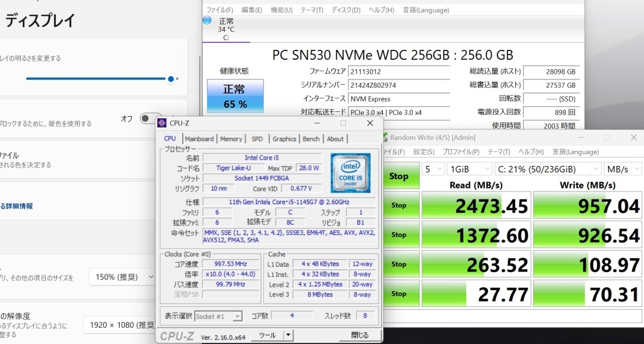
Task: Click PC SN530 NVMe WDC 256GB drive title
Action: click(x=393, y=55)
